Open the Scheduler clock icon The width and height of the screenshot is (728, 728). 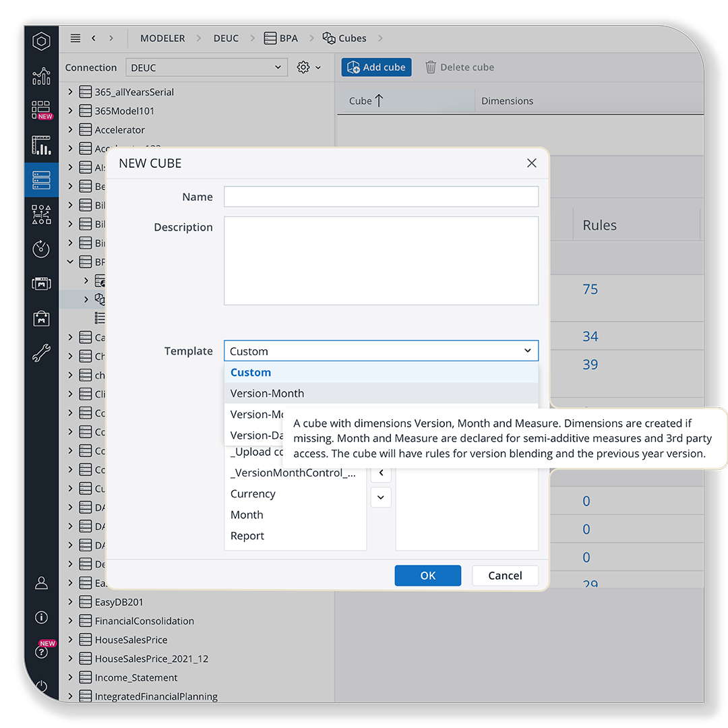click(x=41, y=249)
